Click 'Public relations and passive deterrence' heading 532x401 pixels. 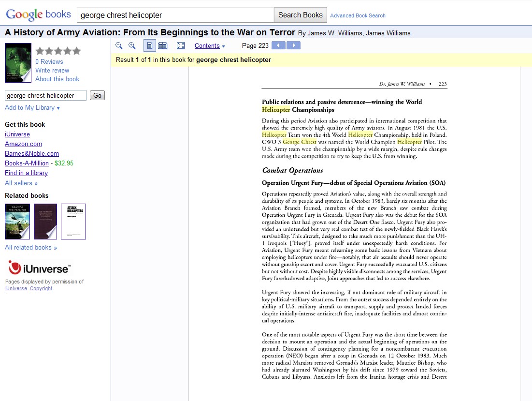point(342,105)
